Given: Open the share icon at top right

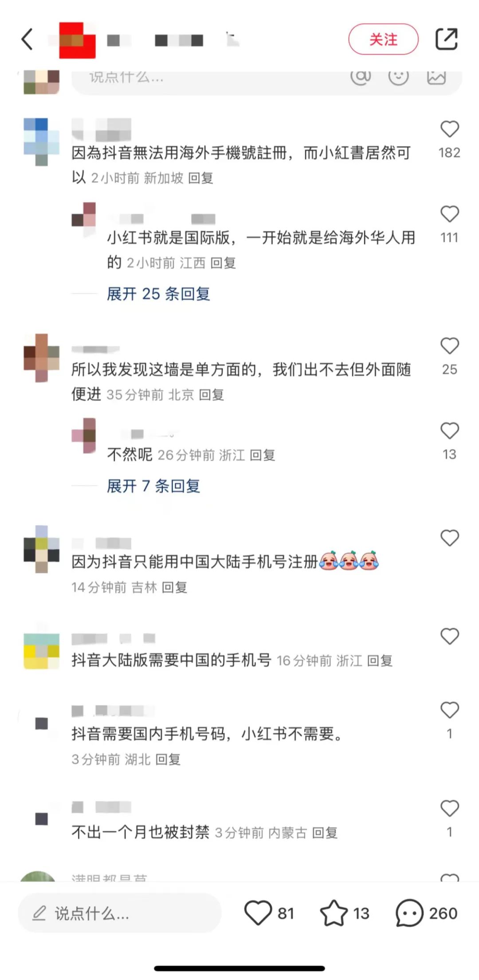Looking at the screenshot, I should point(446,39).
